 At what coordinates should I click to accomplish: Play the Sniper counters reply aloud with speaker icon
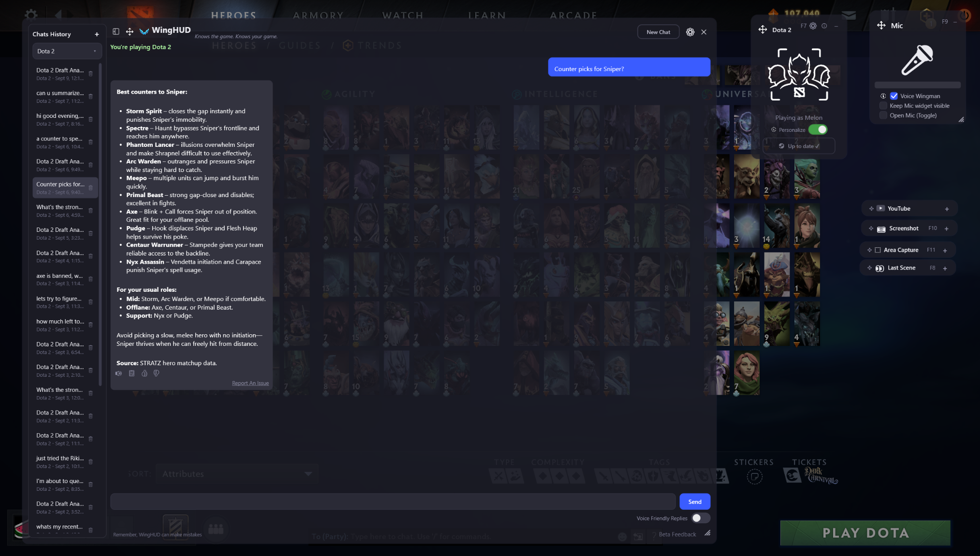(x=119, y=373)
